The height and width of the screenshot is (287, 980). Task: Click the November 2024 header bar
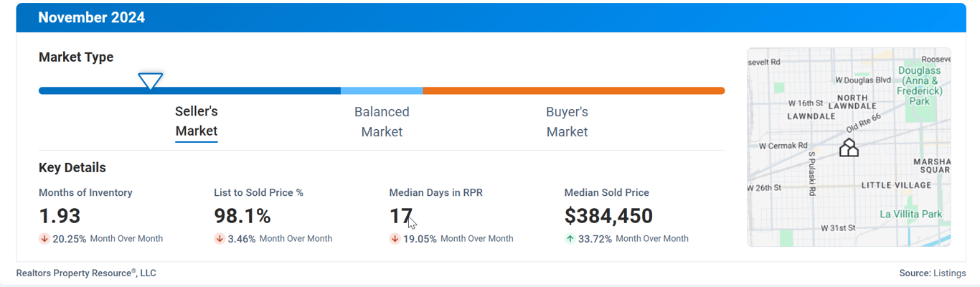click(x=491, y=18)
